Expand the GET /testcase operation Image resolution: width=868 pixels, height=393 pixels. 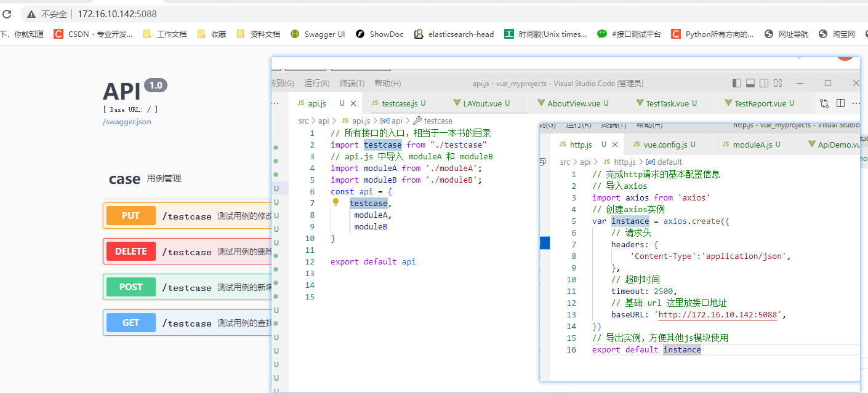click(x=187, y=323)
